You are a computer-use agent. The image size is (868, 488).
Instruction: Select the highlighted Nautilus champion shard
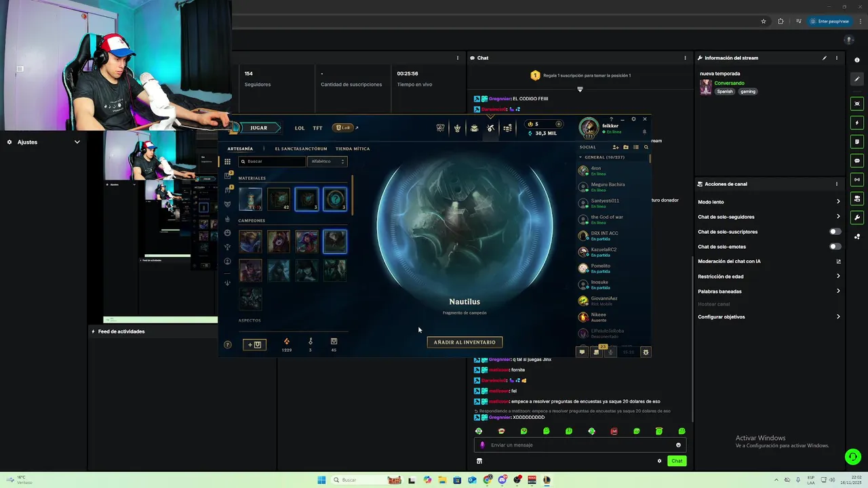tap(335, 241)
